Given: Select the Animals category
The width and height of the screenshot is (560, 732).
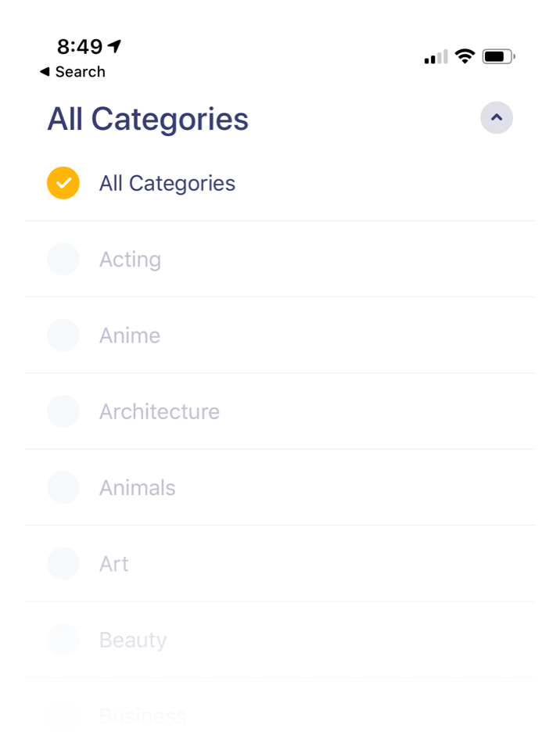Looking at the screenshot, I should (x=63, y=487).
